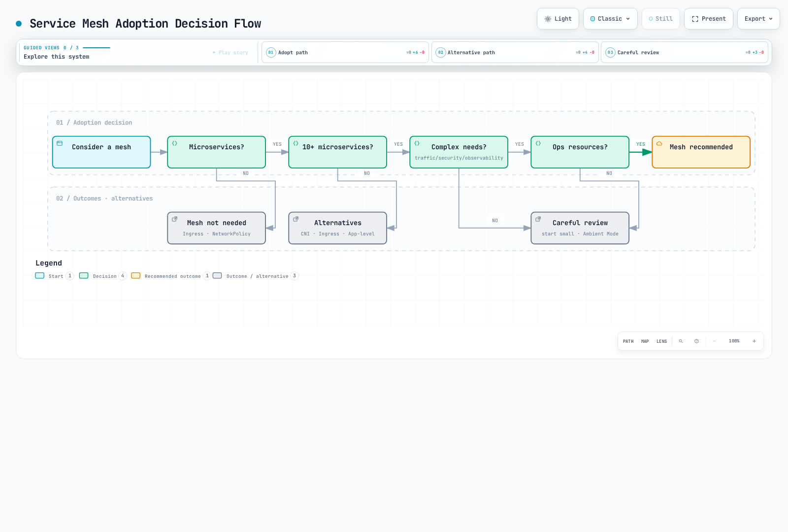Select the Adopt path guided view
The height and width of the screenshot is (532, 788).
pyautogui.click(x=345, y=52)
